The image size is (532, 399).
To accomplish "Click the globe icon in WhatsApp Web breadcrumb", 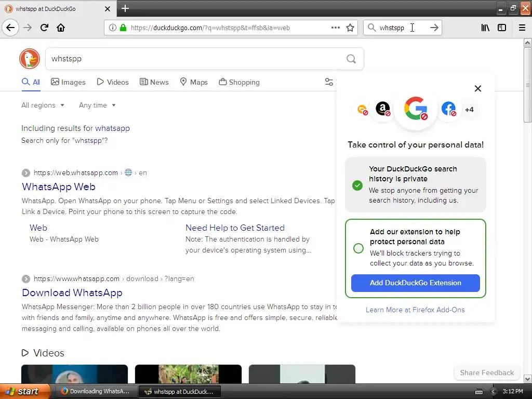I will (x=128, y=172).
